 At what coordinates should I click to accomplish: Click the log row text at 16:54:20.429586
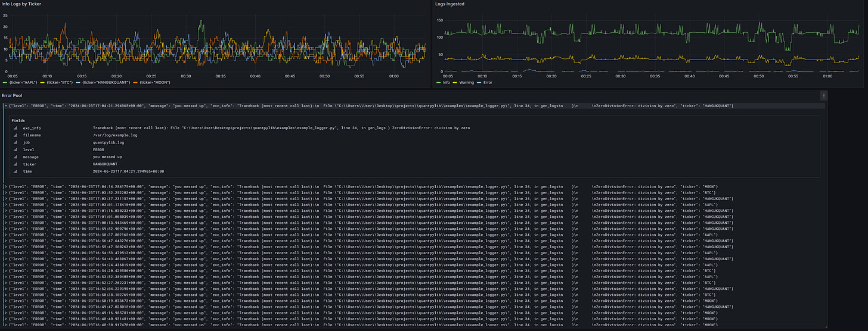tap(362, 271)
